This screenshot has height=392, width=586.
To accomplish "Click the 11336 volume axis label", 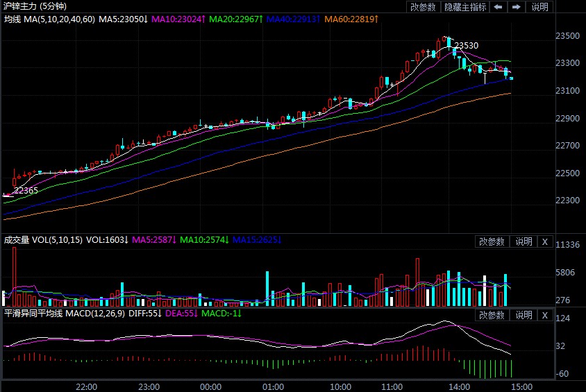I will [567, 244].
